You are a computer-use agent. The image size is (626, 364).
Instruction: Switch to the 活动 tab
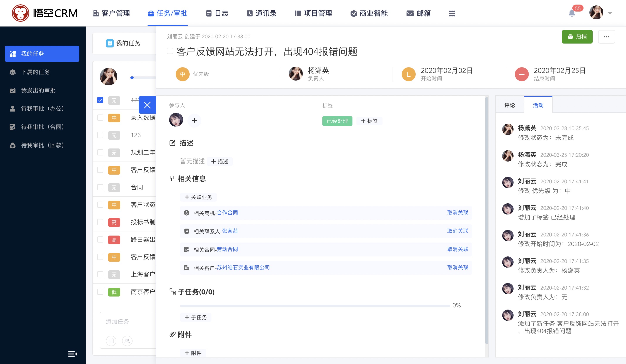point(538,105)
